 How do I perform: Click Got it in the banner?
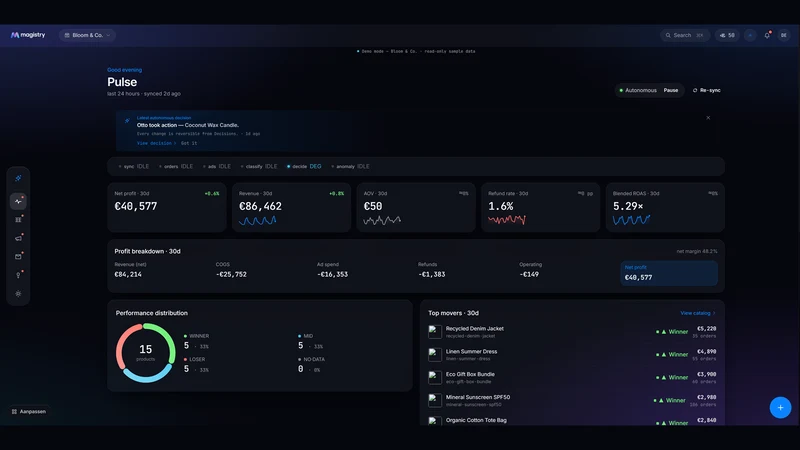click(189, 143)
